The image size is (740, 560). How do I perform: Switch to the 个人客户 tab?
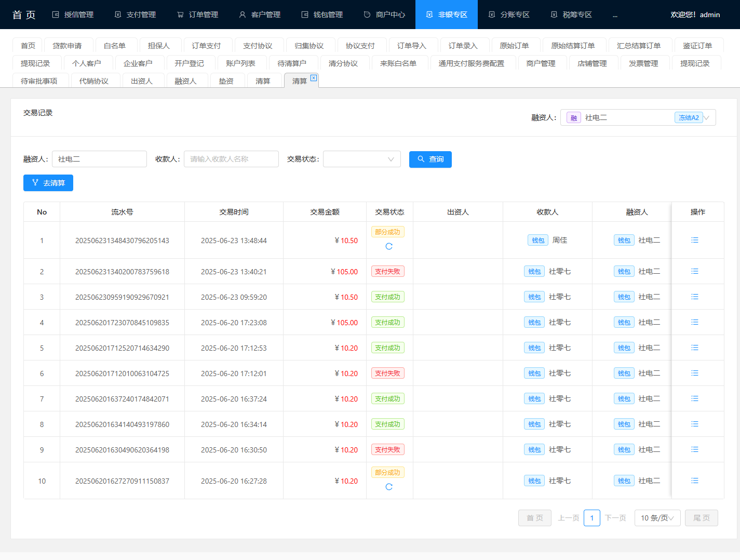point(88,63)
